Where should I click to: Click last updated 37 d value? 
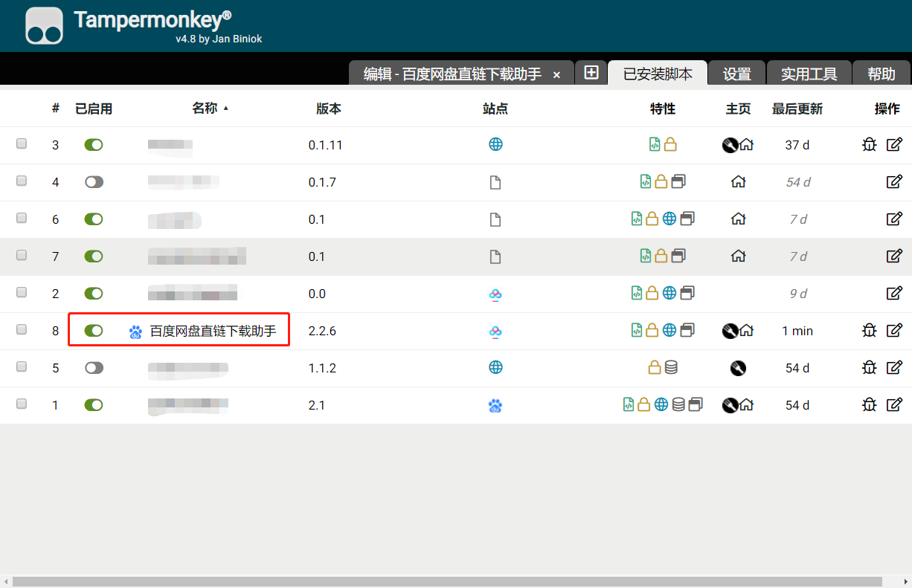click(797, 145)
